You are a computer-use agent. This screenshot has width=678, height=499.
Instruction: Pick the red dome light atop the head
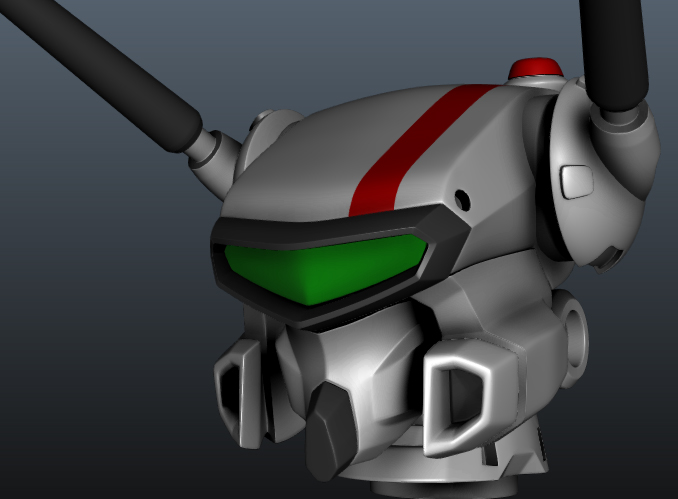coord(536,68)
